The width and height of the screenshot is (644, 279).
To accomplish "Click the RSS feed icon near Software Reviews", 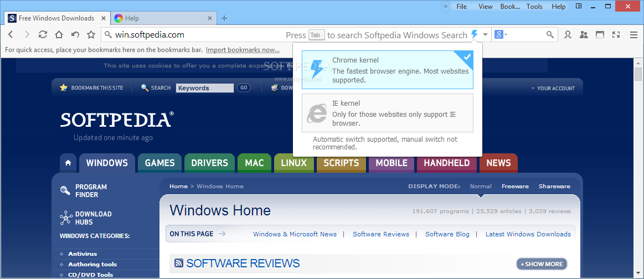I will click(179, 263).
